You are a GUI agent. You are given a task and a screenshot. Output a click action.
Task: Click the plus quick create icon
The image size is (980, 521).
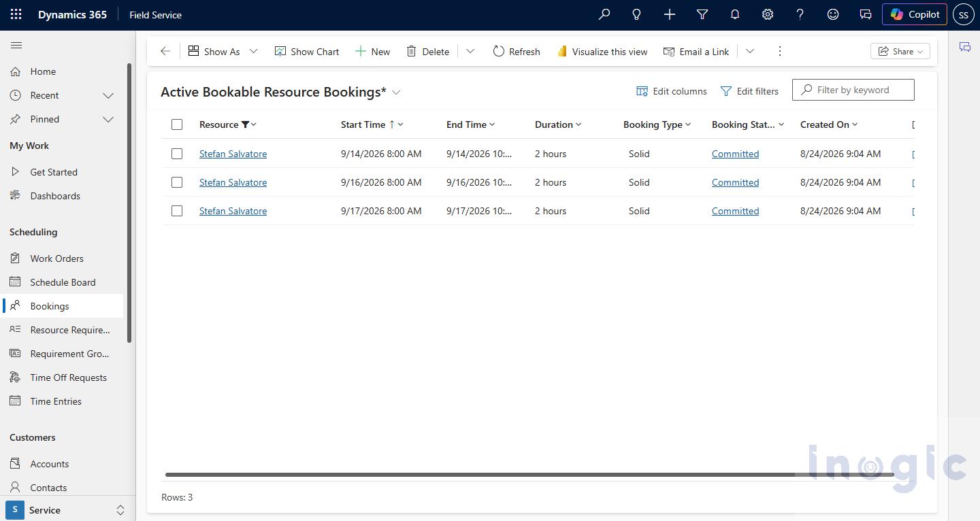[x=669, y=14]
